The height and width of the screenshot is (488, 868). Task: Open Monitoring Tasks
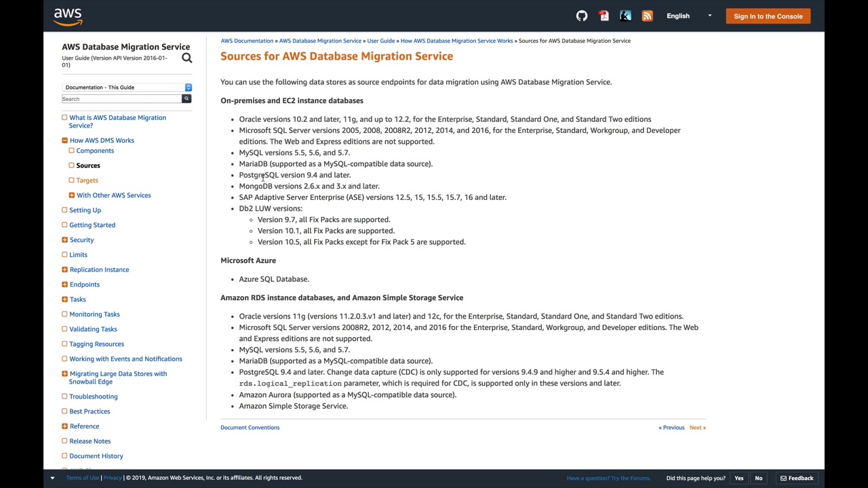94,314
